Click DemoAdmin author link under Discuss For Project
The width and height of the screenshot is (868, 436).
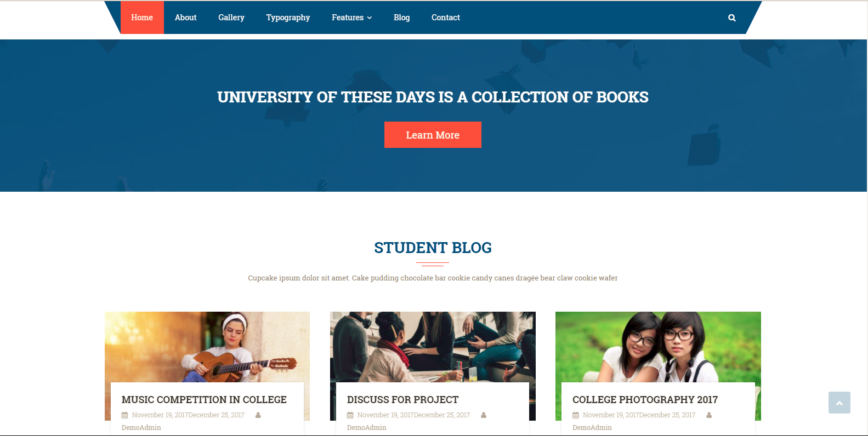[366, 427]
